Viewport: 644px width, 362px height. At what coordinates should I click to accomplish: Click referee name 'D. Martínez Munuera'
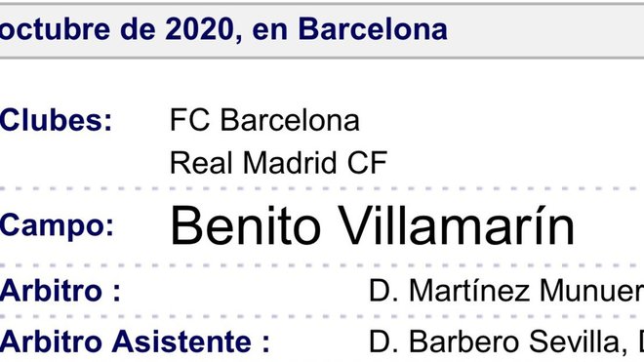pos(506,291)
